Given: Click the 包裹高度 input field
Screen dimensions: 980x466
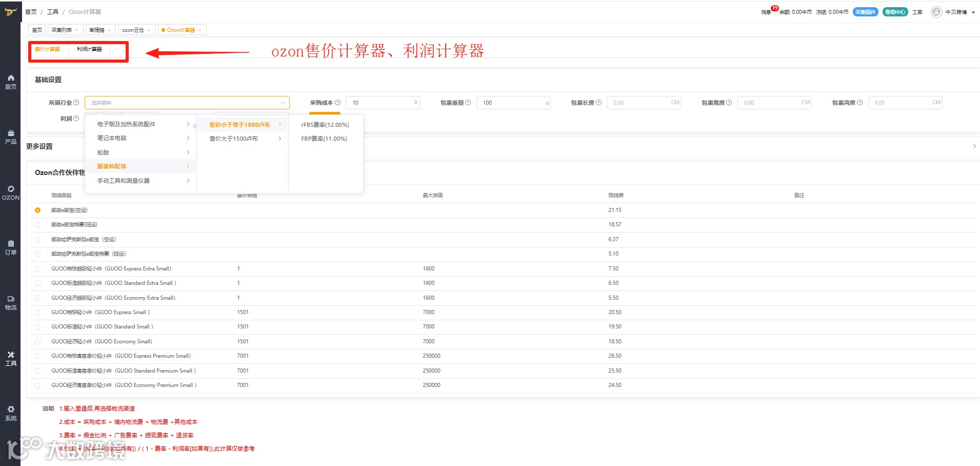Looking at the screenshot, I should (905, 103).
